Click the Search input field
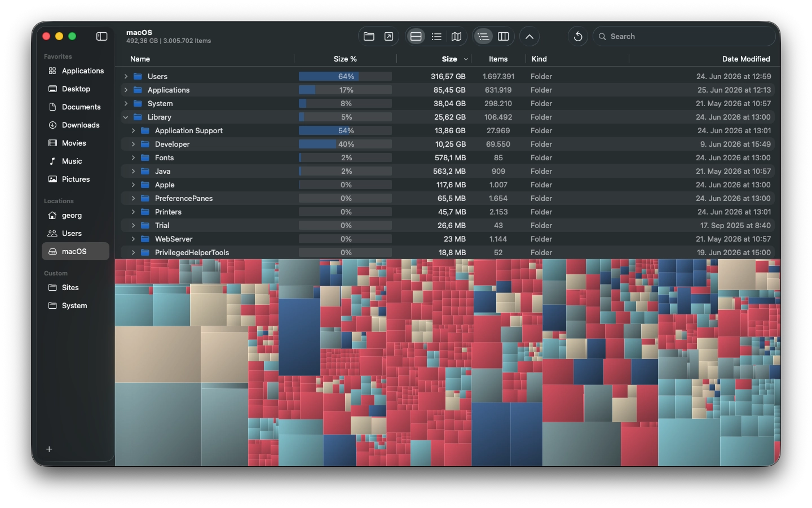 pyautogui.click(x=684, y=36)
